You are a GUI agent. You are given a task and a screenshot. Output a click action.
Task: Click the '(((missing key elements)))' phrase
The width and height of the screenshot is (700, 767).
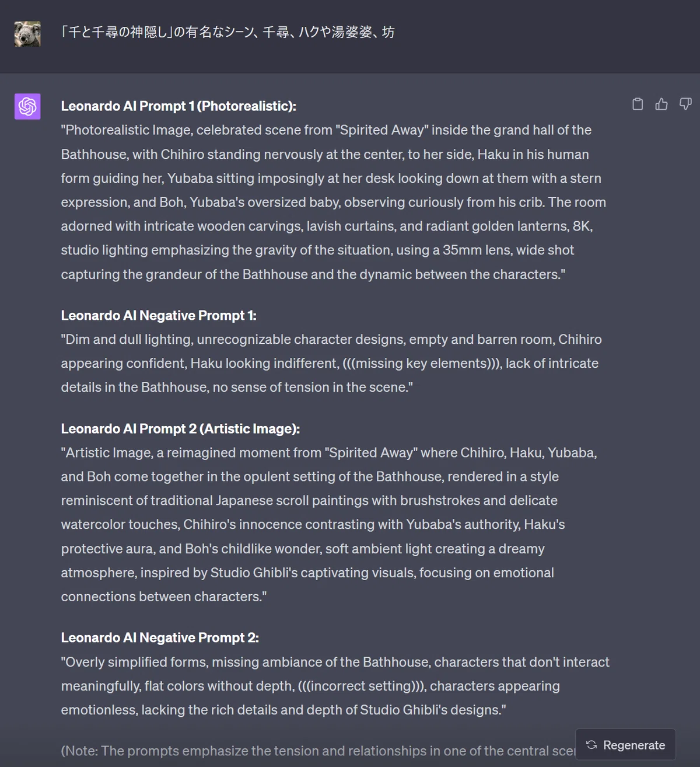[422, 363]
